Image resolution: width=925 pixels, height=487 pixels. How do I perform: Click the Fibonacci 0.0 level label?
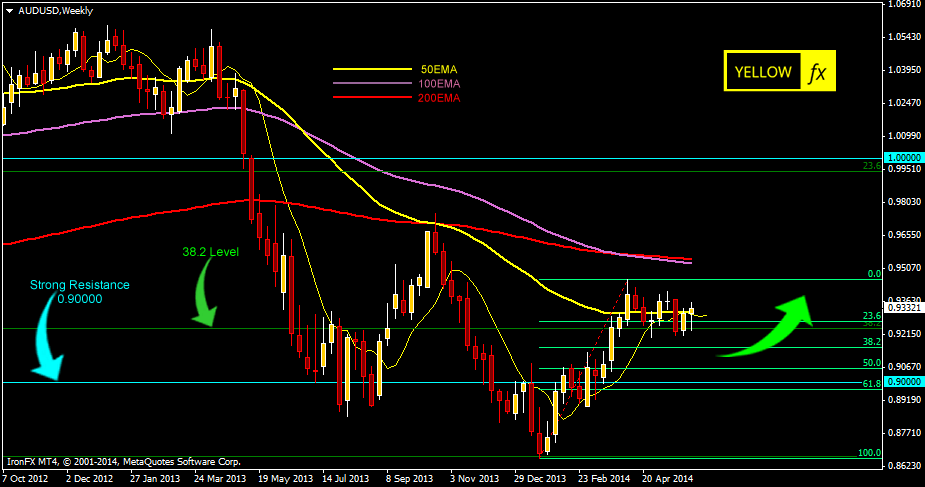[872, 273]
